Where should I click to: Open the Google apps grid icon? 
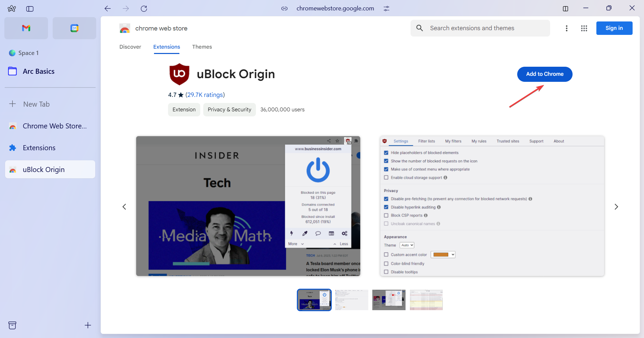[584, 29]
